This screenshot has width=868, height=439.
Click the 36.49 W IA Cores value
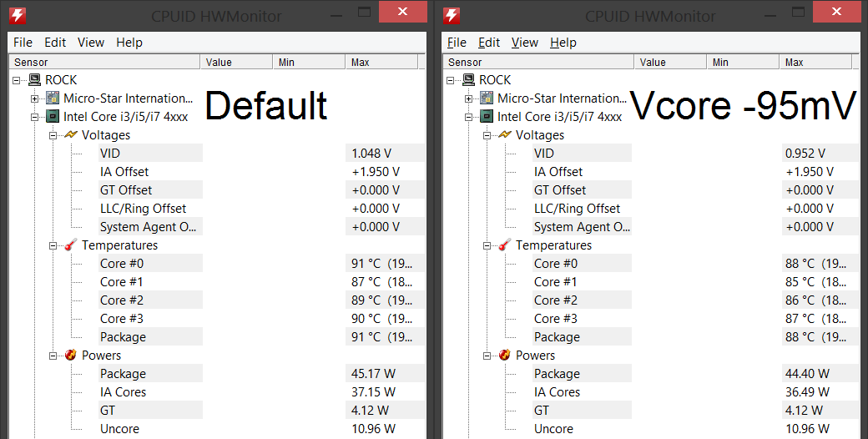pyautogui.click(x=807, y=392)
